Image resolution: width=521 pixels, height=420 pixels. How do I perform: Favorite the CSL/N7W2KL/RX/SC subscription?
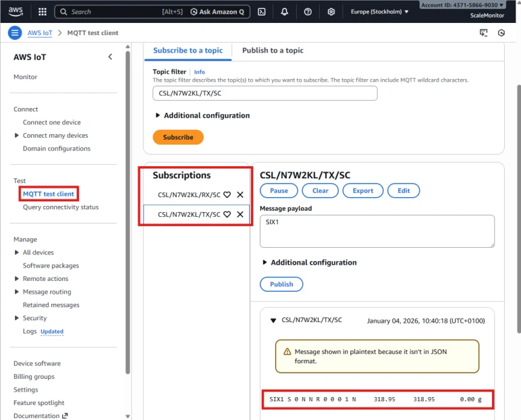click(x=227, y=194)
